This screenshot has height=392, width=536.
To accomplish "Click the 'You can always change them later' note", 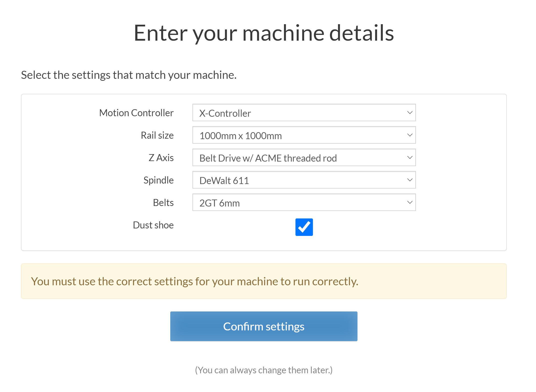I will pos(264,370).
